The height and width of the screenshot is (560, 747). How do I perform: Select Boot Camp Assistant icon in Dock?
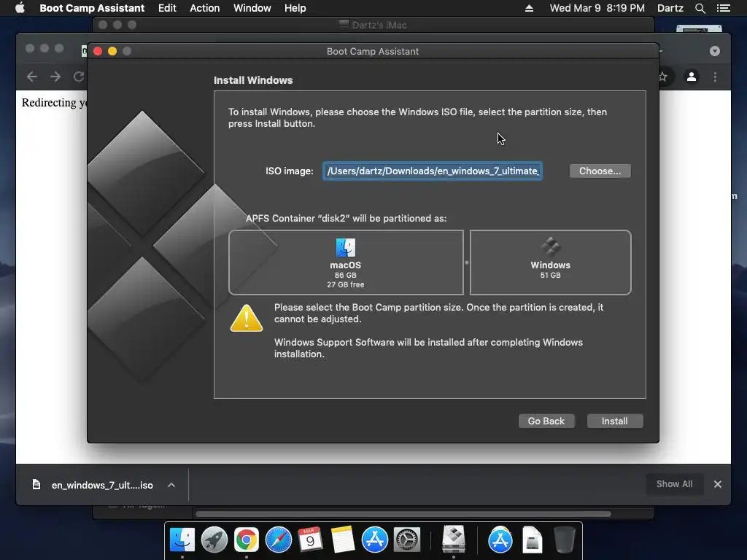pos(454,540)
